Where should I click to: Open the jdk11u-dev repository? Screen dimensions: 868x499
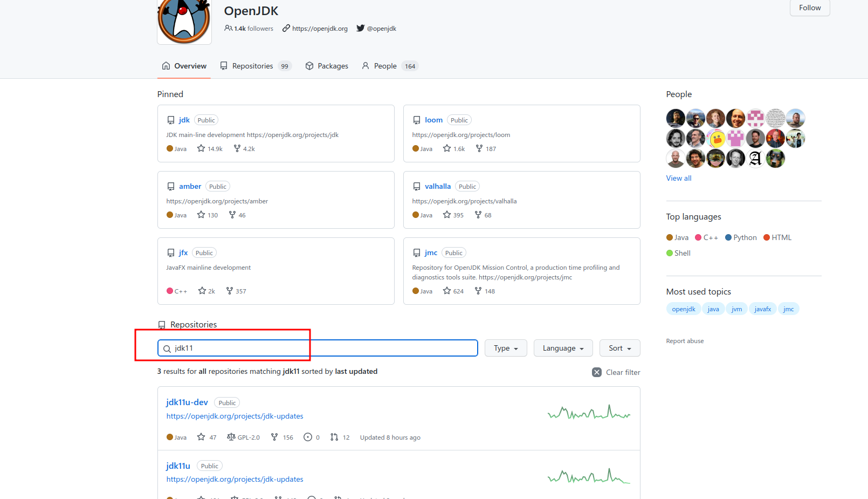[x=187, y=402]
